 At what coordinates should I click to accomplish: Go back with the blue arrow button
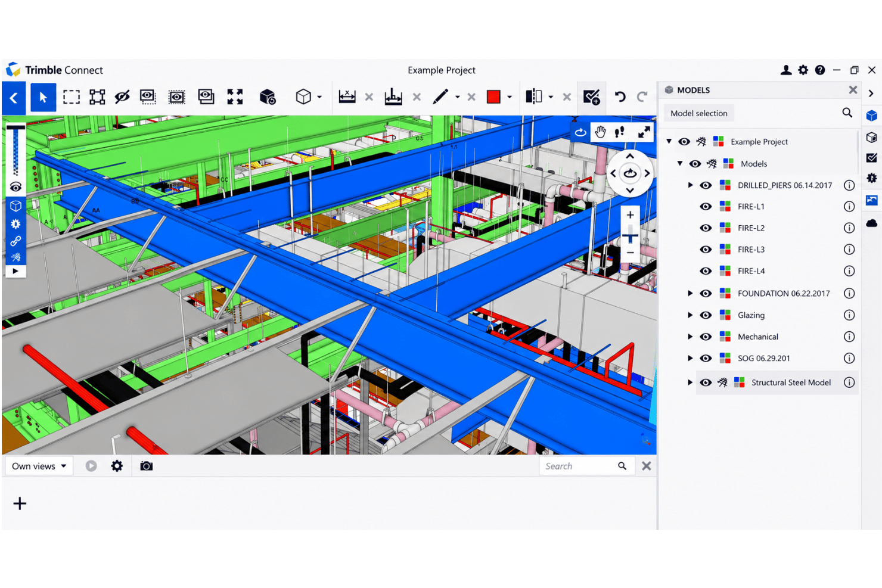pos(14,98)
